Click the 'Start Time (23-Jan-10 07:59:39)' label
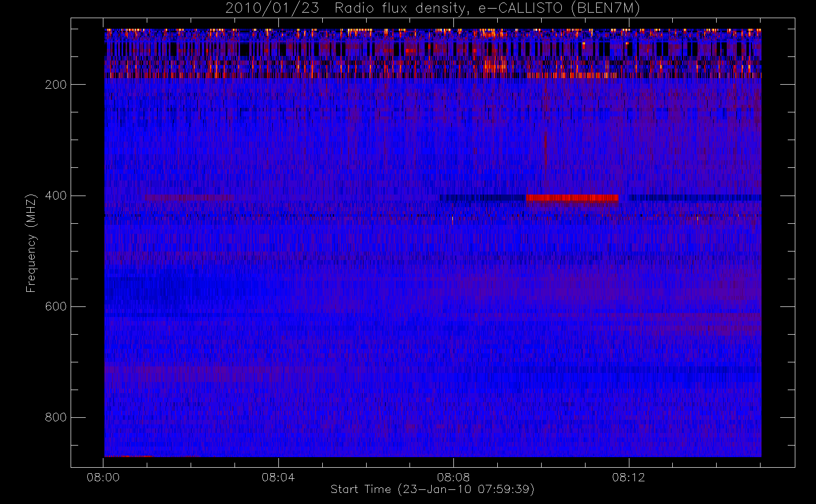 pos(433,489)
